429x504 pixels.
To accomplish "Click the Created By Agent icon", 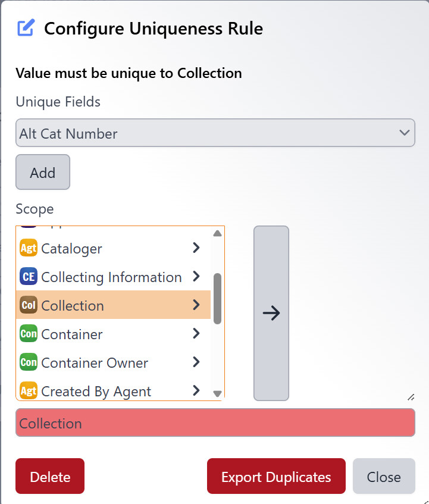I will [x=29, y=391].
